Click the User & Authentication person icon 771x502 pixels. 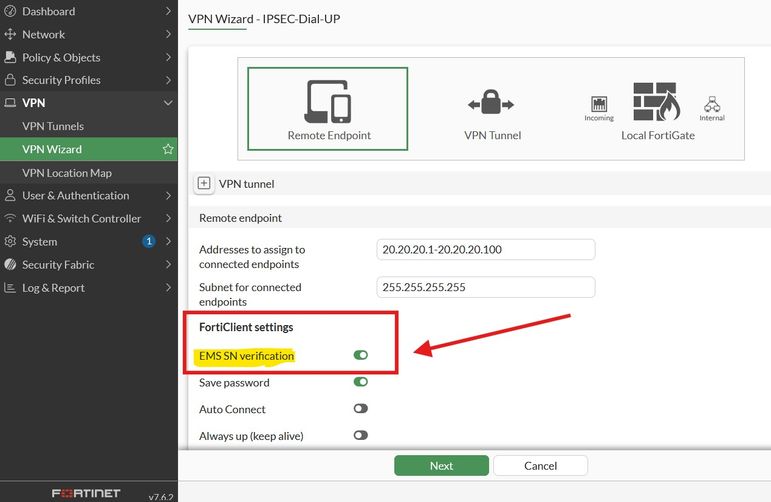coord(10,195)
